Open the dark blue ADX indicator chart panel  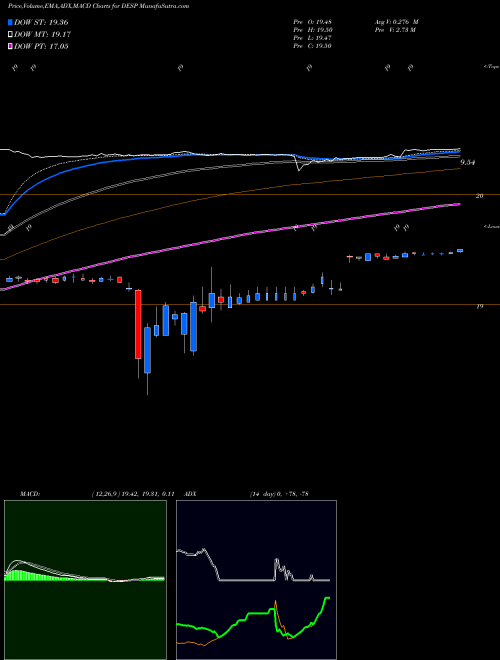coord(256,580)
